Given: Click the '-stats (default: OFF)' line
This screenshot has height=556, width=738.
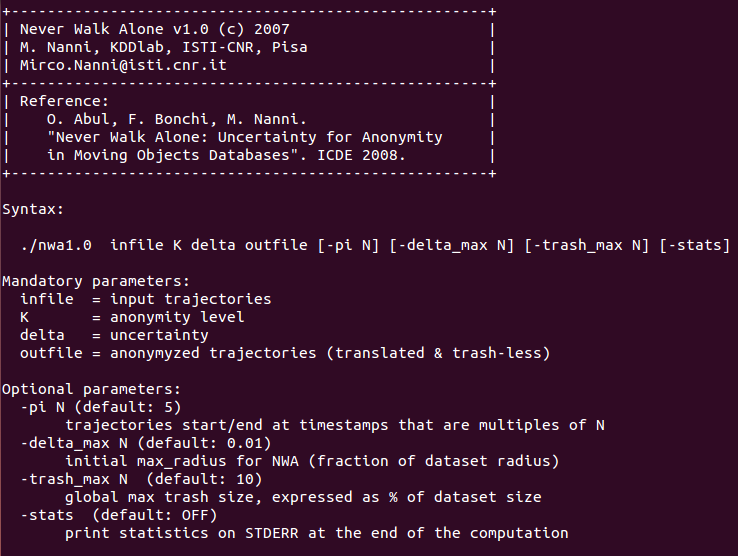Looking at the screenshot, I should (119, 516).
